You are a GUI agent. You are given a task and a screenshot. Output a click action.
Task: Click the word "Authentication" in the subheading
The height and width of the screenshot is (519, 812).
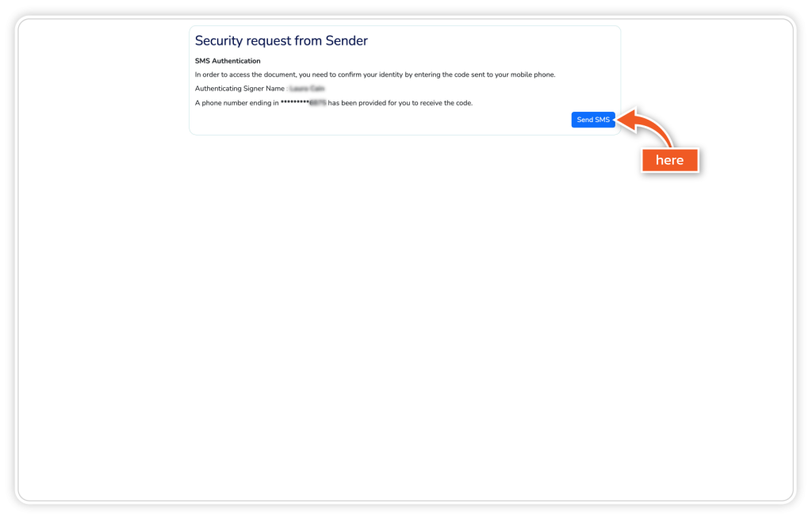[x=236, y=61]
